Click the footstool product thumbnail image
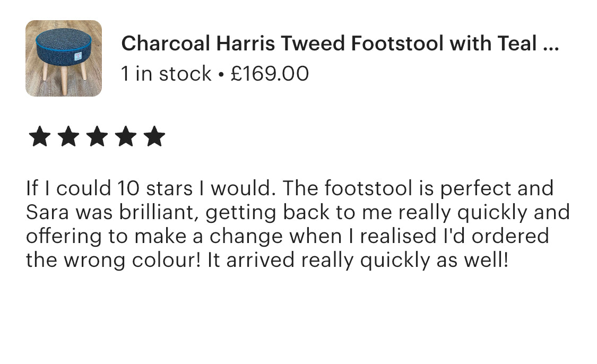 coord(64,58)
